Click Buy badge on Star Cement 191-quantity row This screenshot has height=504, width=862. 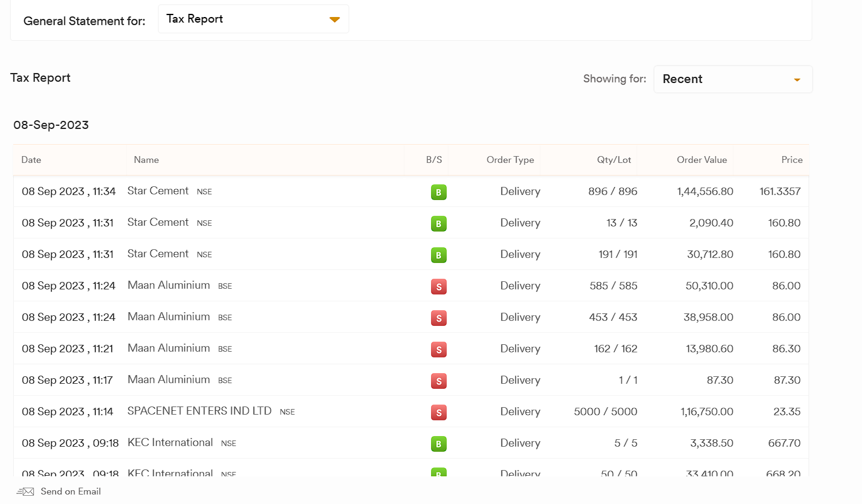coord(439,255)
